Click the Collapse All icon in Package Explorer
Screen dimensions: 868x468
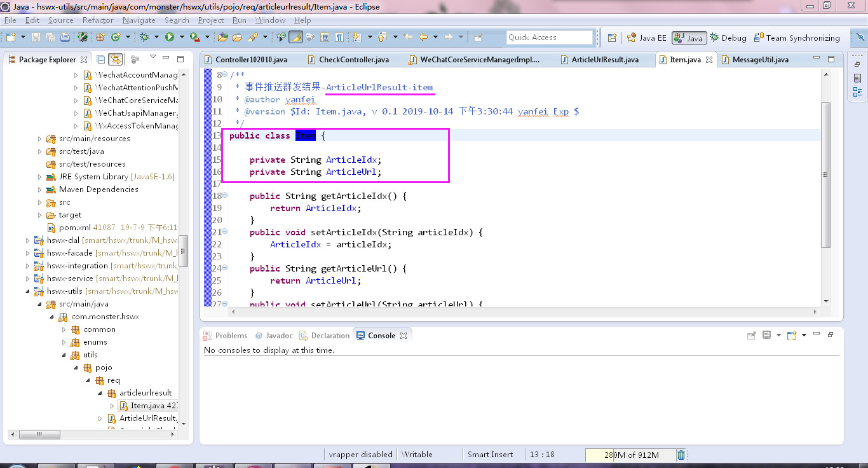coord(100,59)
